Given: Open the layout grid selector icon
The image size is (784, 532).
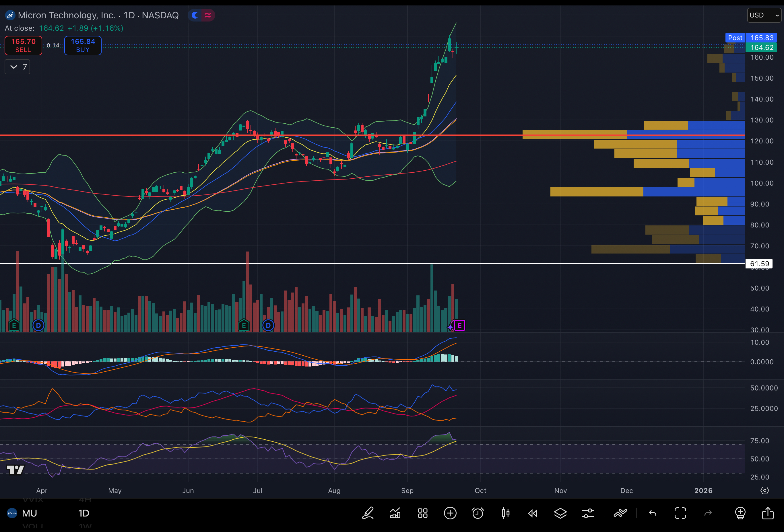Looking at the screenshot, I should tap(422, 513).
